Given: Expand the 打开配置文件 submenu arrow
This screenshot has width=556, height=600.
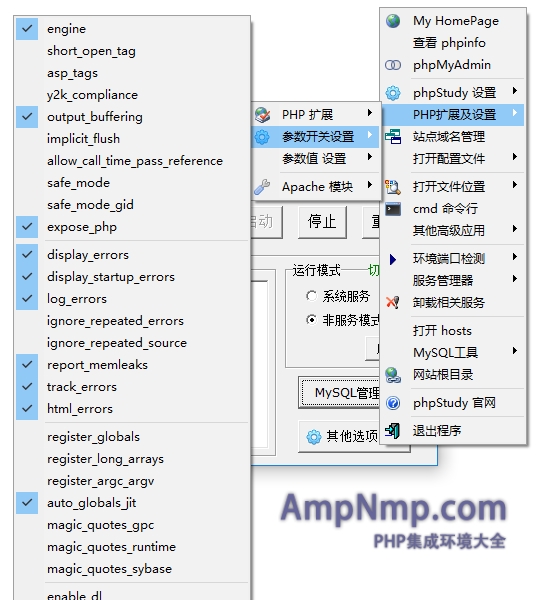Looking at the screenshot, I should point(515,157).
